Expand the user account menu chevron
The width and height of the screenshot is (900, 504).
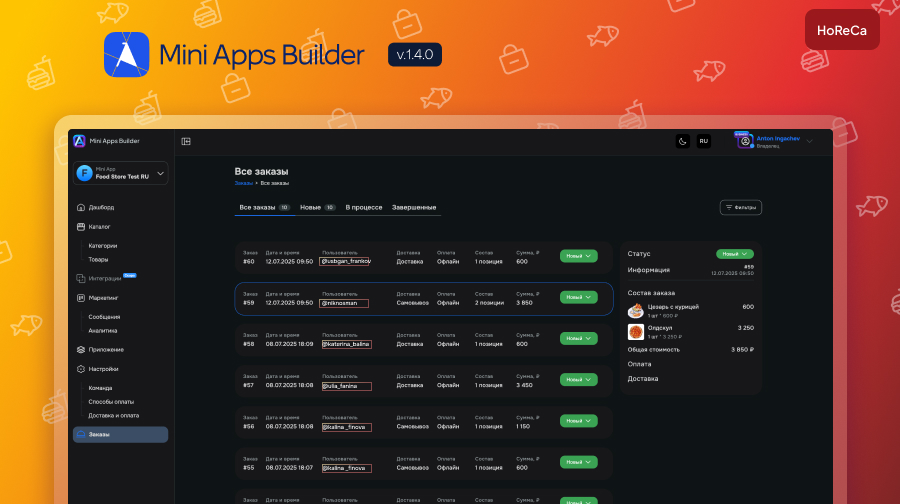(810, 141)
